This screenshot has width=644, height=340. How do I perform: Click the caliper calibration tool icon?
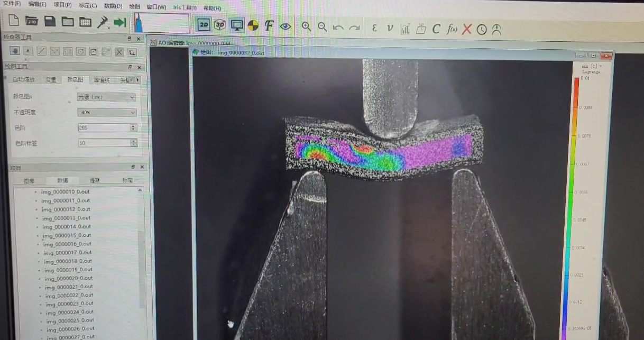[x=102, y=22]
